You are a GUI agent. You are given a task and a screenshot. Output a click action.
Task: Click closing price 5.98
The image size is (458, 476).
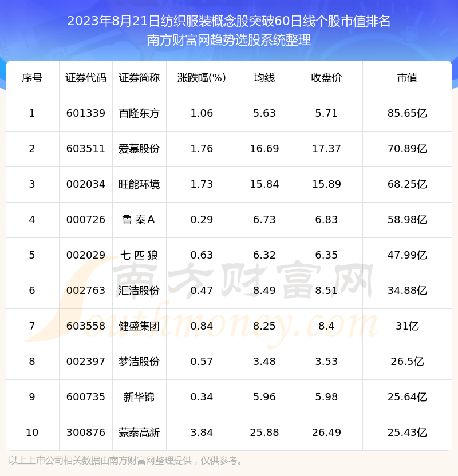coord(326,397)
